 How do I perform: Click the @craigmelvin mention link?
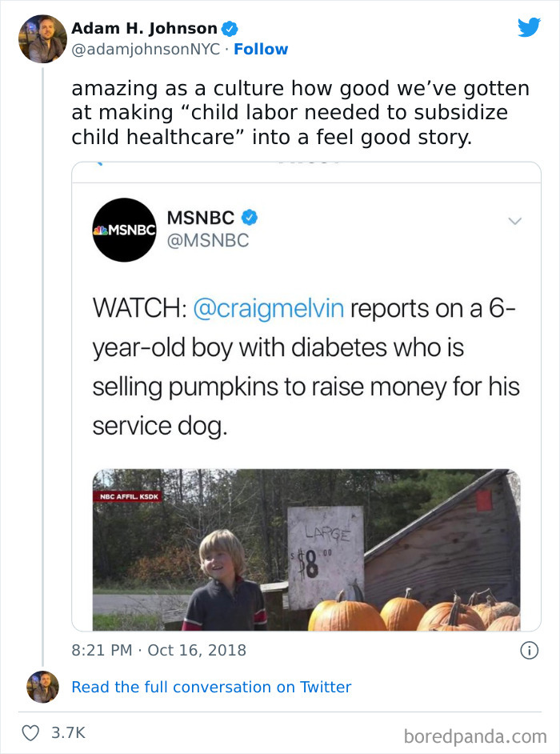(269, 309)
